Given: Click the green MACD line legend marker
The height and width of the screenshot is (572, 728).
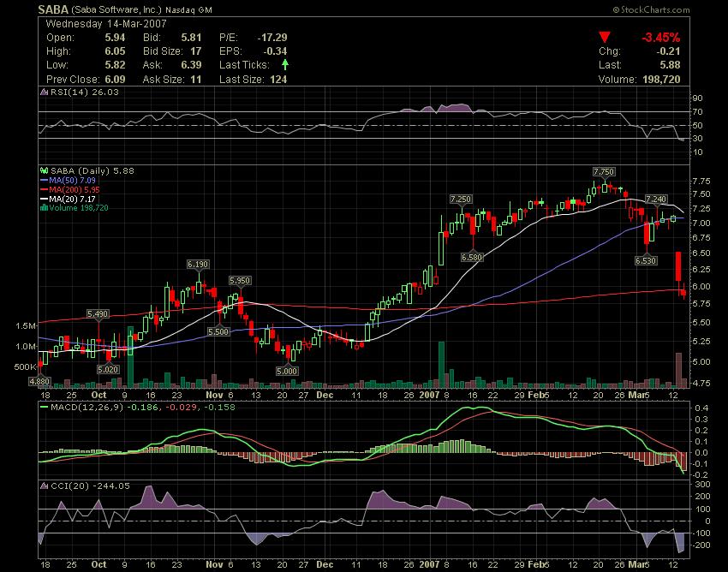Looking at the screenshot, I should pos(44,408).
